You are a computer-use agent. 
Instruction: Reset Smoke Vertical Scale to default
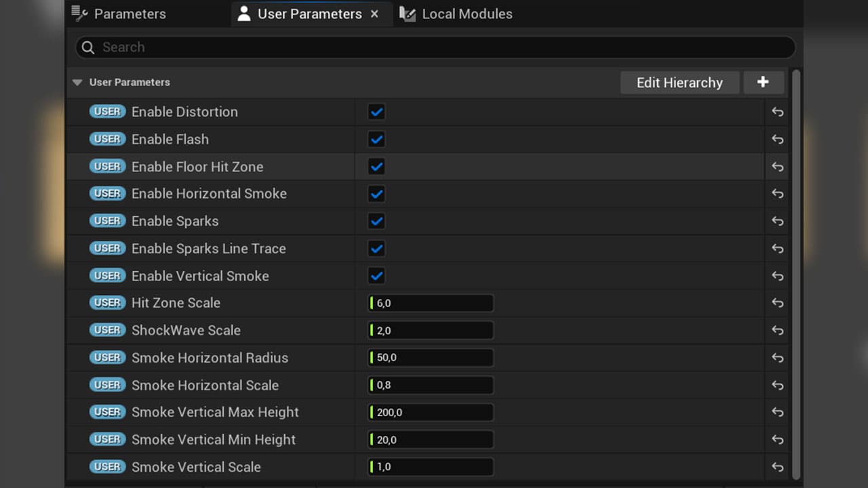[777, 467]
